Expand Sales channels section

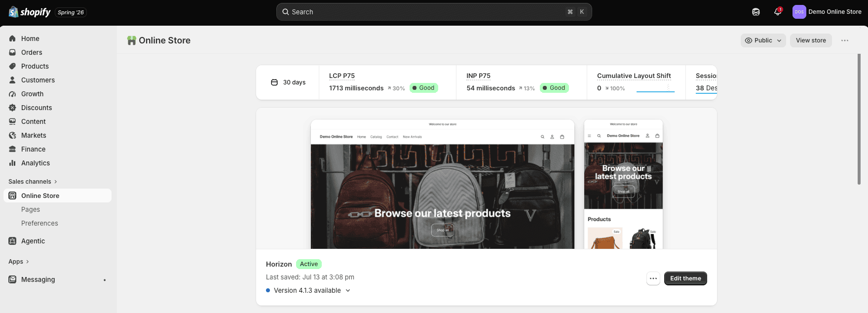point(33,182)
